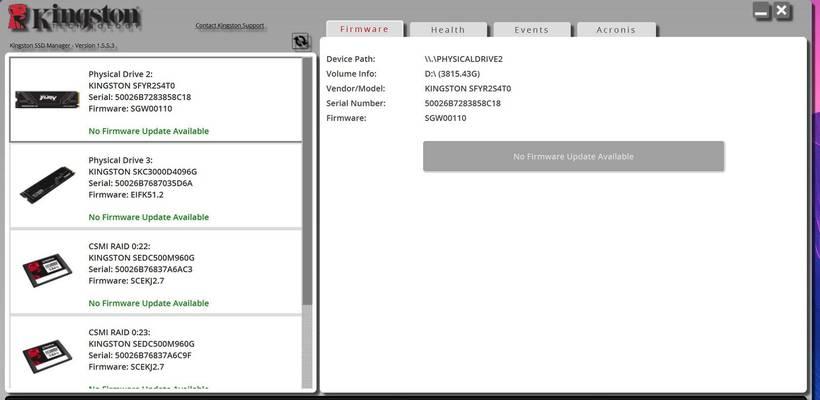Screen dimensions: 820x400
Task: Click the Serial Number value 50026B7283858C18
Action: tap(463, 103)
